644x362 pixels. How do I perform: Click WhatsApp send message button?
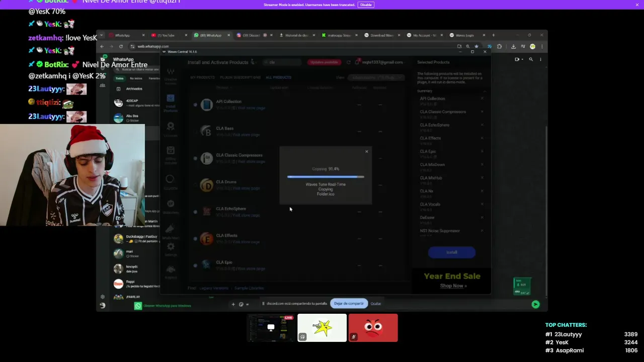[535, 304]
